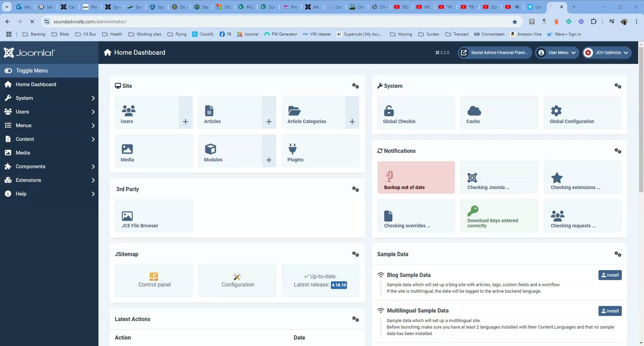
Task: Open the Cache tile
Action: pos(499,112)
